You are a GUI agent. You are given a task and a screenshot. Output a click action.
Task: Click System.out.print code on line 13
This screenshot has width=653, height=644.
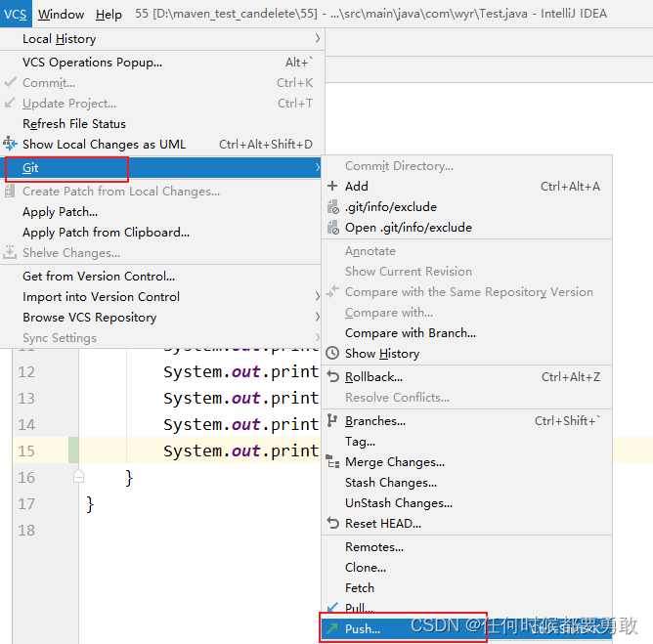click(240, 398)
